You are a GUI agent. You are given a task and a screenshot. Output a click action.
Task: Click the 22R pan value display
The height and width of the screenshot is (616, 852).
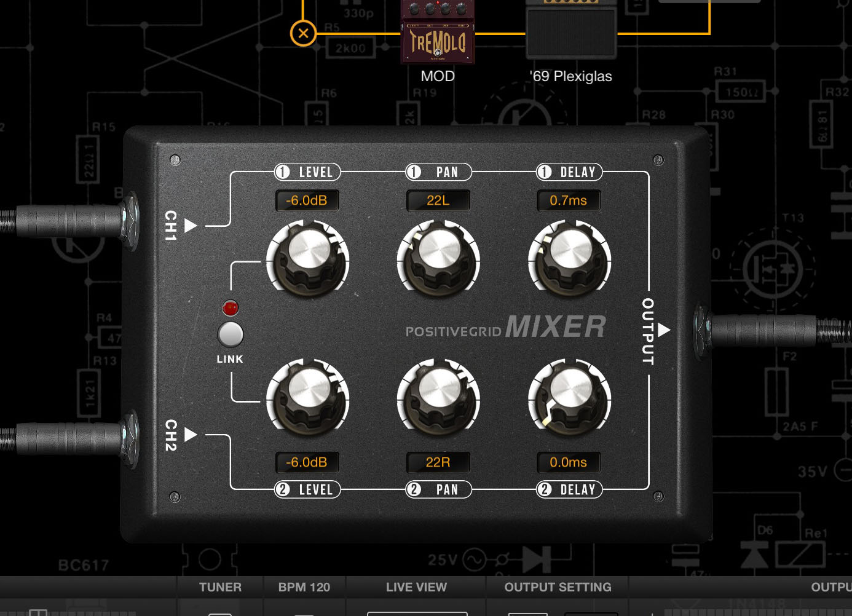click(x=438, y=462)
